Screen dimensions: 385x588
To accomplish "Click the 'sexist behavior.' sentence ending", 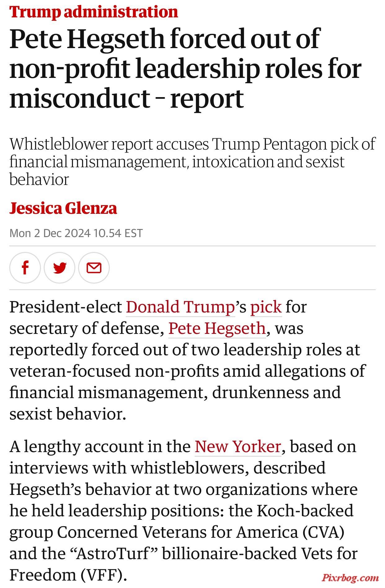I will coord(68,414).
